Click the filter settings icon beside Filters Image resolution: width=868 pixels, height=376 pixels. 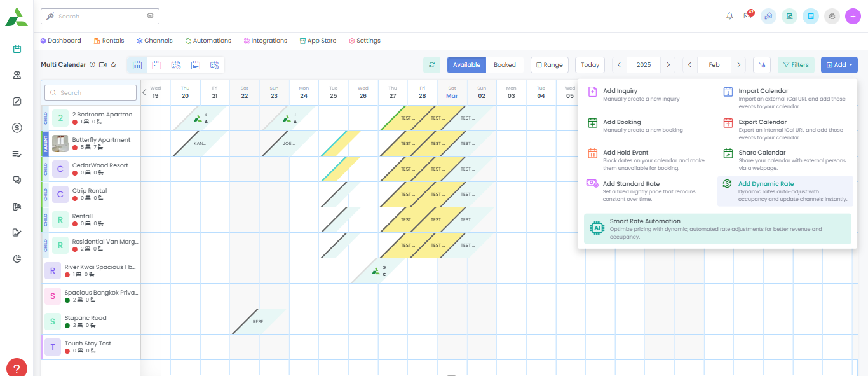(762, 65)
